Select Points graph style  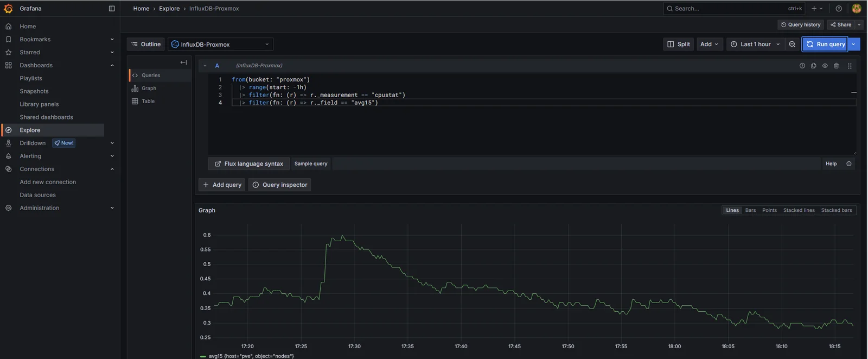(769, 210)
